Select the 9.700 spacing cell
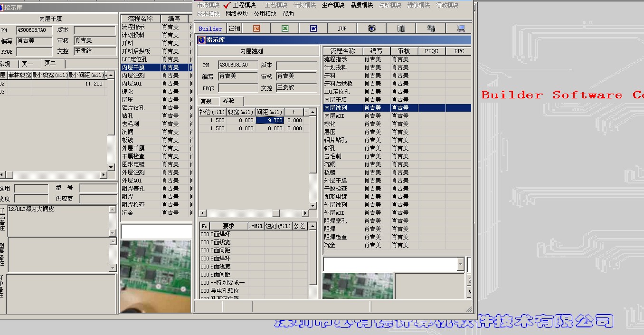644x335 pixels. 270,120
